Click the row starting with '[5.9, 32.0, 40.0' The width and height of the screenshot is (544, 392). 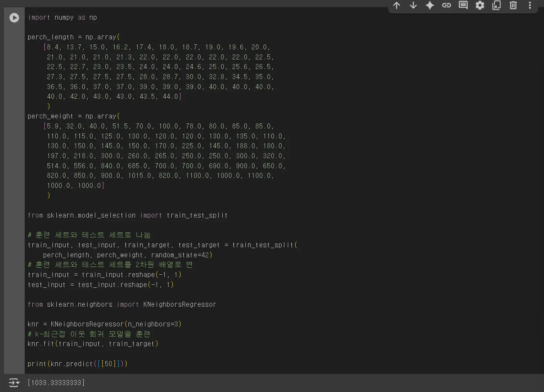(159, 126)
